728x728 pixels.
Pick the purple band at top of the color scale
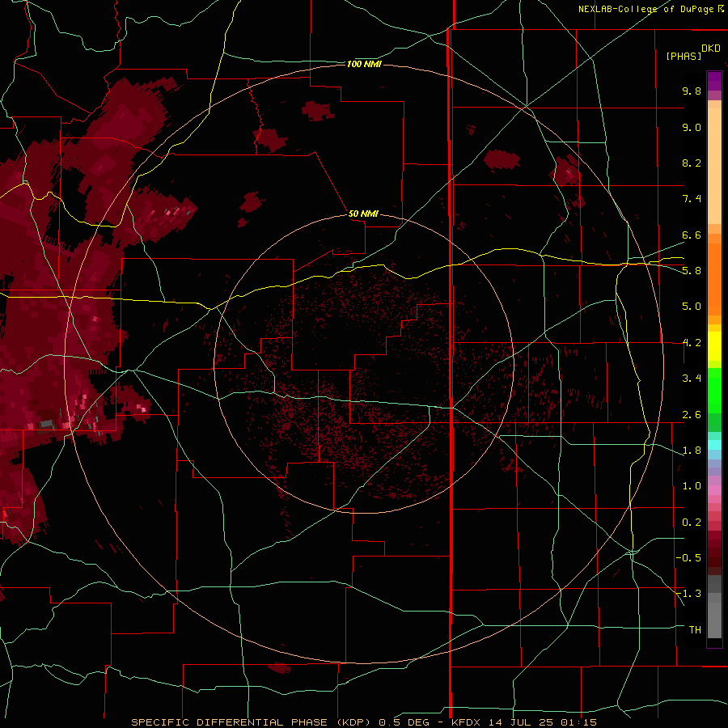(714, 81)
